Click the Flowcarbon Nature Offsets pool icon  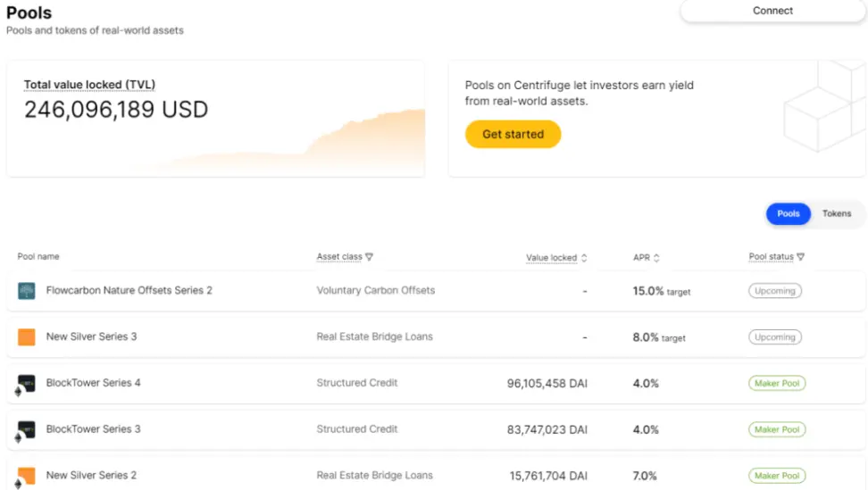pyautogui.click(x=27, y=291)
